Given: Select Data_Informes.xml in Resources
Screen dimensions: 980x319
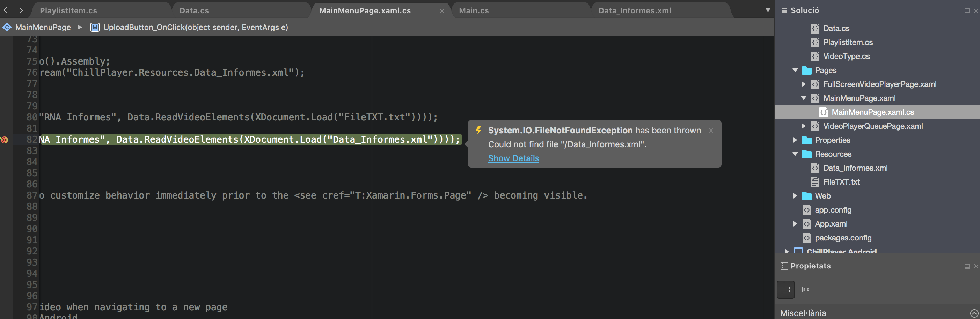Looking at the screenshot, I should point(855,168).
